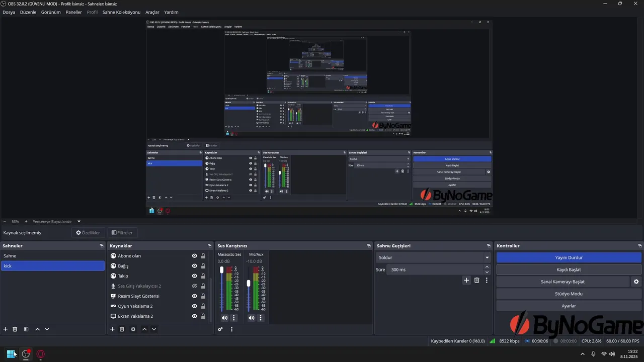
Task: Remove the transition with the Sahne Geçişleri trash icon
Action: (x=476, y=281)
